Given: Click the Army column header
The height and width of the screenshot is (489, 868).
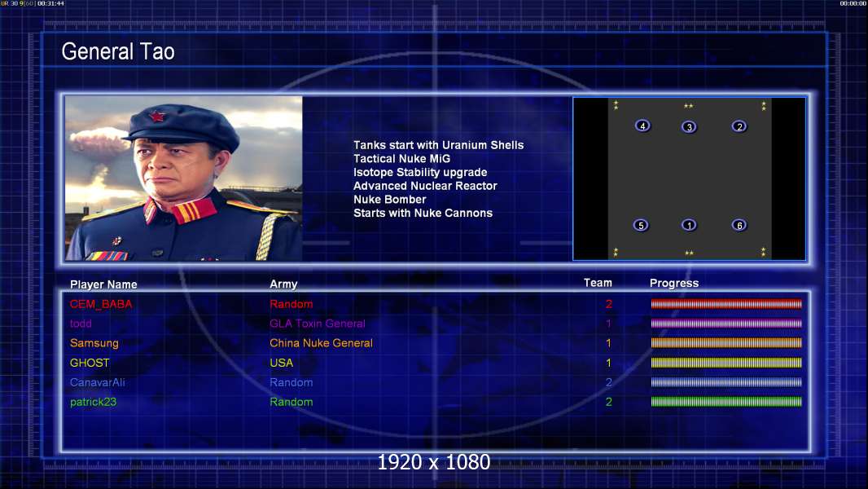Looking at the screenshot, I should pyautogui.click(x=283, y=284).
